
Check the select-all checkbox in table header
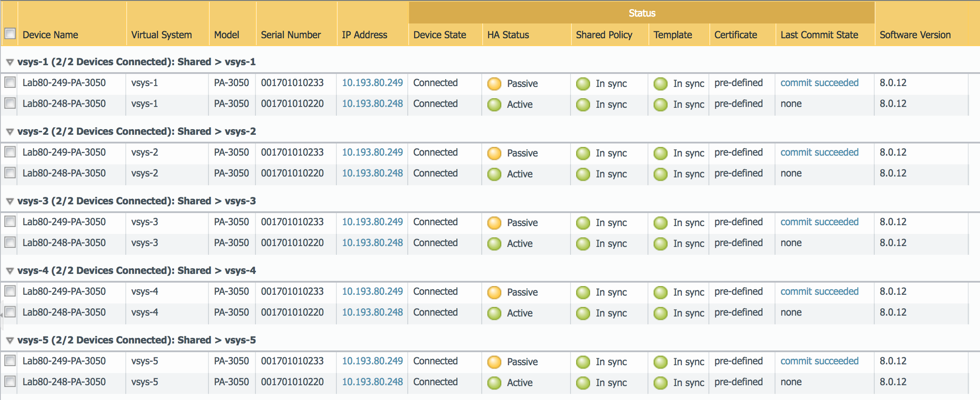coord(10,33)
